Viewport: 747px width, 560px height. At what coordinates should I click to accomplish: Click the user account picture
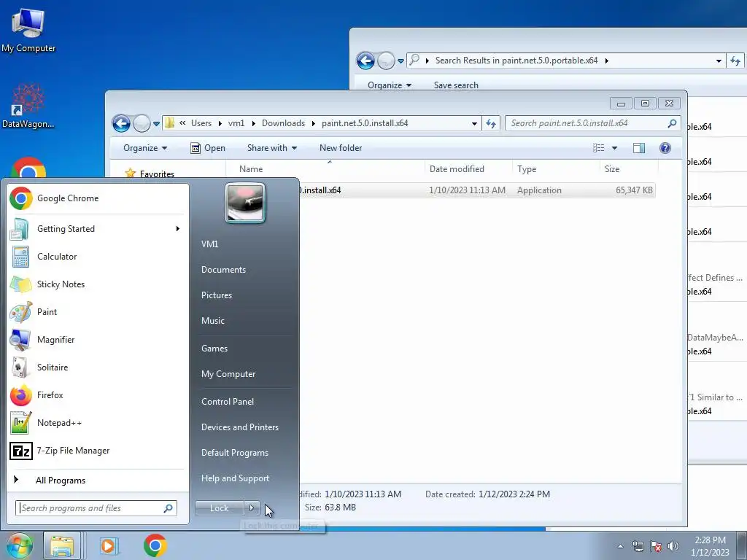[245, 203]
